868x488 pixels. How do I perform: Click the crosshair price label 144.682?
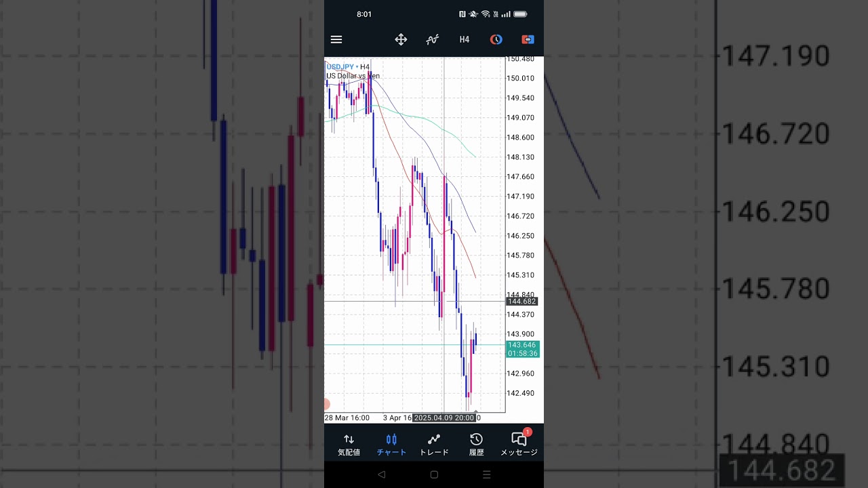[521, 302]
